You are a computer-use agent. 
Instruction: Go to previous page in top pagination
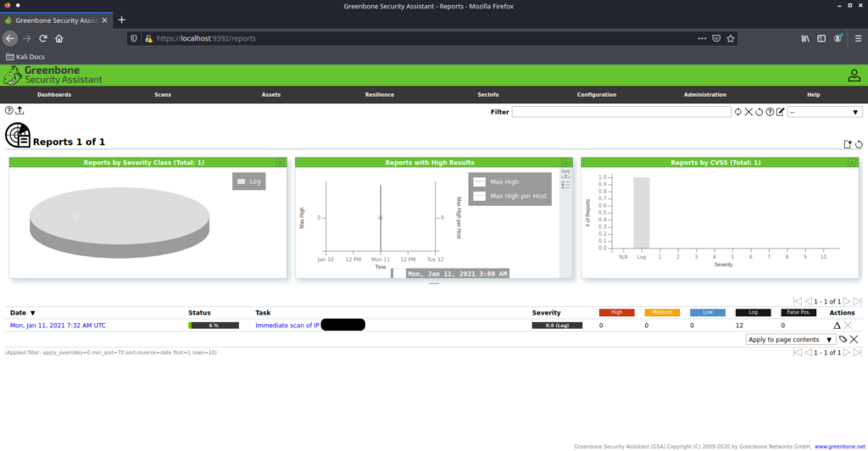(808, 302)
